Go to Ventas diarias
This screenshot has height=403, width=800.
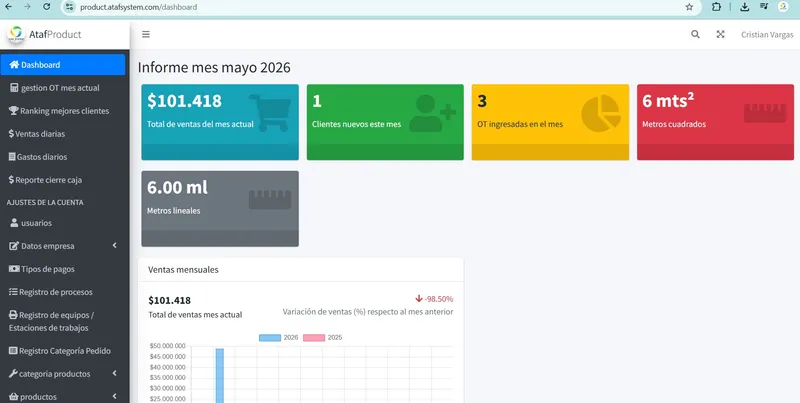pyautogui.click(x=65, y=134)
